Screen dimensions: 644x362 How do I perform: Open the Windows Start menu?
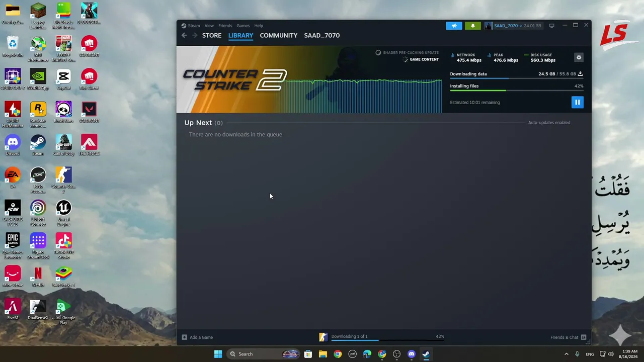218,354
